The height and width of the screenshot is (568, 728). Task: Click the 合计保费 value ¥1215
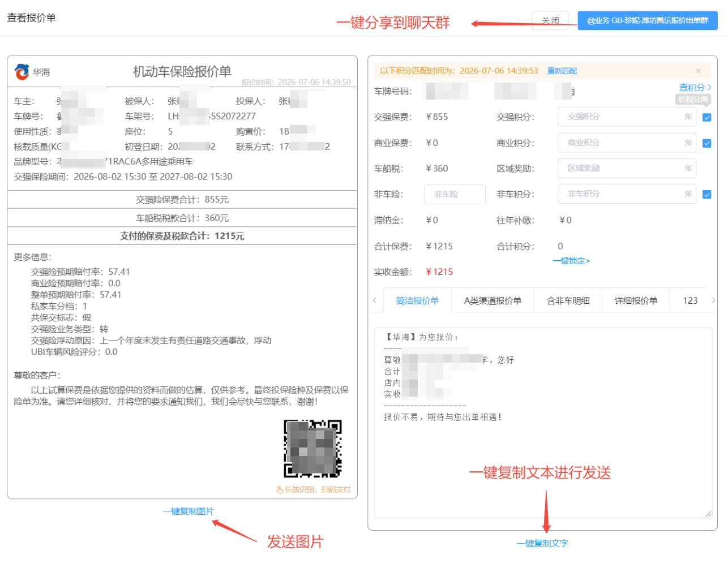[x=439, y=246]
